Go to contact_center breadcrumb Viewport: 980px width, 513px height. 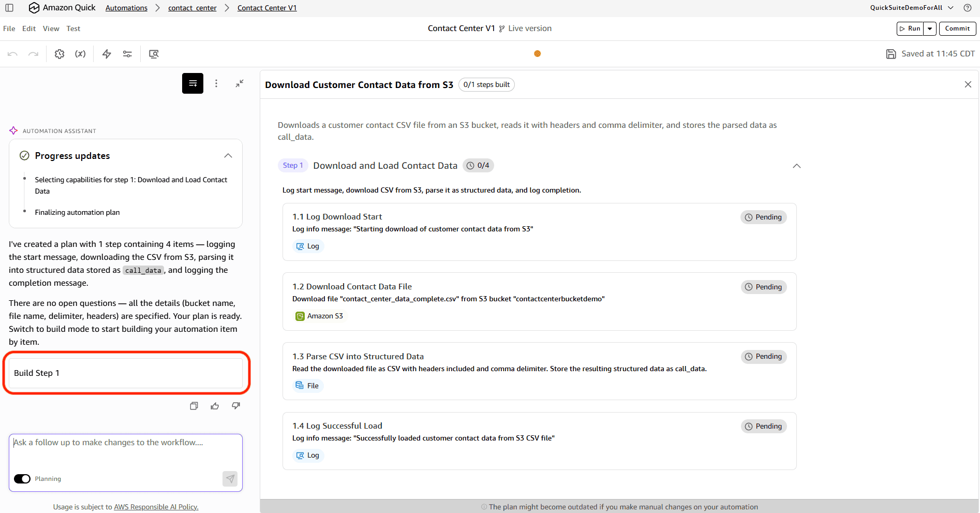click(x=192, y=8)
